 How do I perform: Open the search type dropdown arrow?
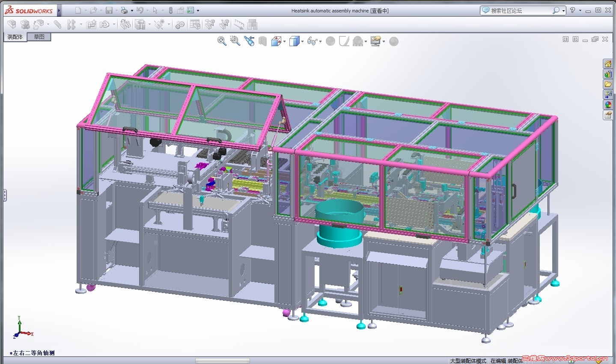[x=563, y=11]
